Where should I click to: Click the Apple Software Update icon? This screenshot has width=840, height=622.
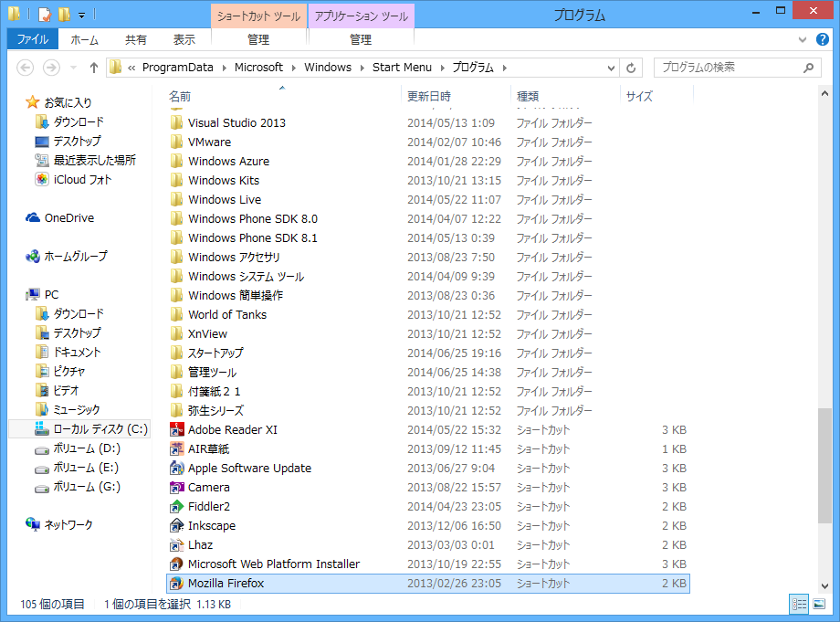[177, 468]
